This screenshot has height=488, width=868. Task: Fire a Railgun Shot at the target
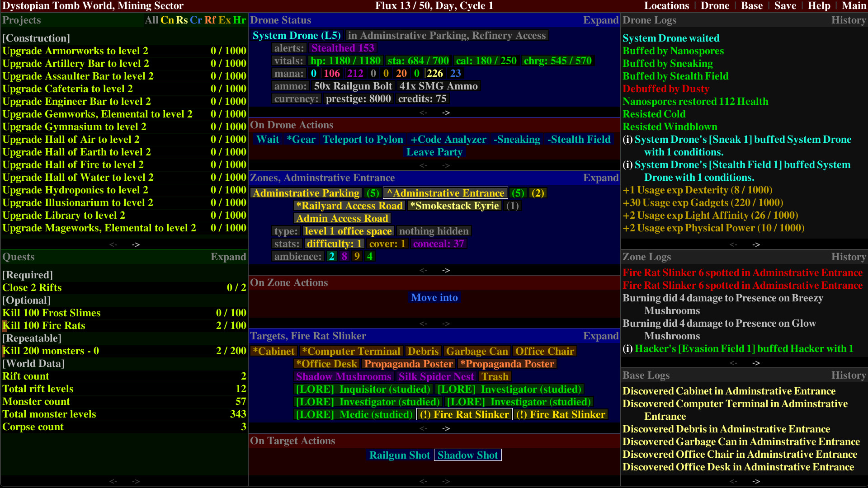(x=400, y=455)
